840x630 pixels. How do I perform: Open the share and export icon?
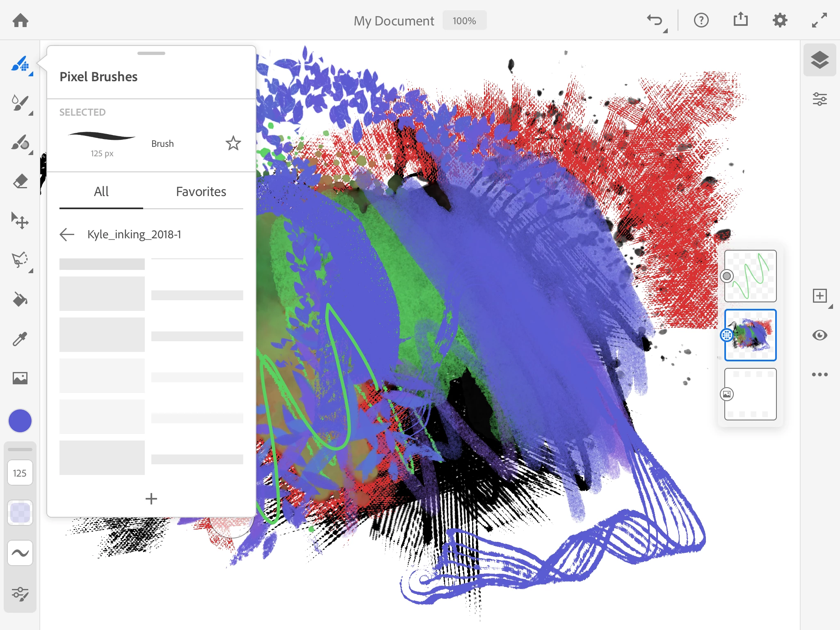(x=740, y=20)
